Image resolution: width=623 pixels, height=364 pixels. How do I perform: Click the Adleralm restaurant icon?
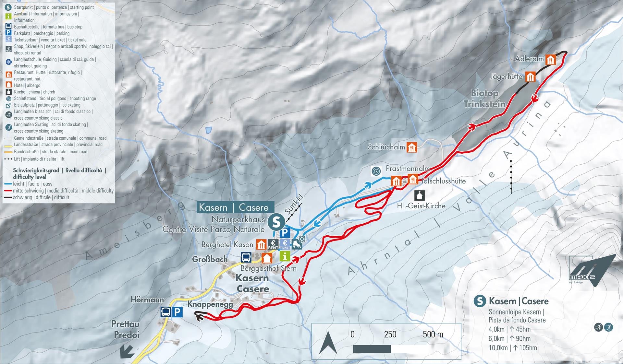(x=551, y=59)
